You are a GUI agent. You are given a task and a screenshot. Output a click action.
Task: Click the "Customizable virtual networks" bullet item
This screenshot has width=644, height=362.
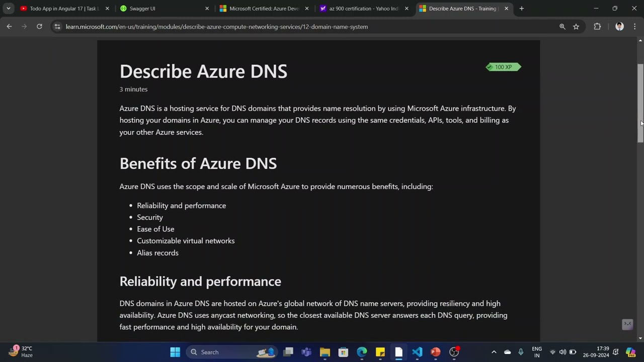pyautogui.click(x=186, y=241)
